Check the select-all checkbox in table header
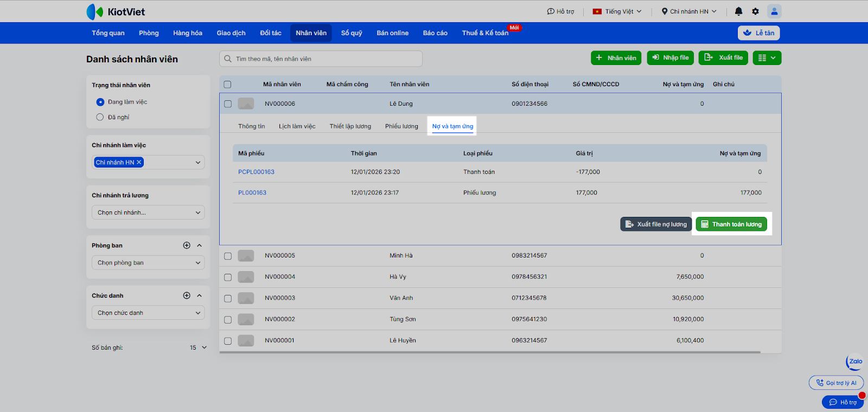Screen dimensions: 868x412 (x=227, y=85)
